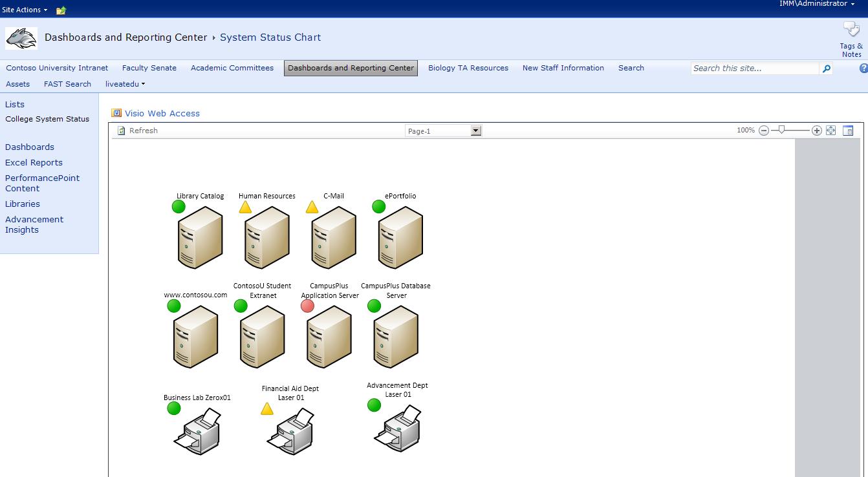Go to the Search navigation tab
The height and width of the screenshot is (477, 868).
[x=631, y=68]
